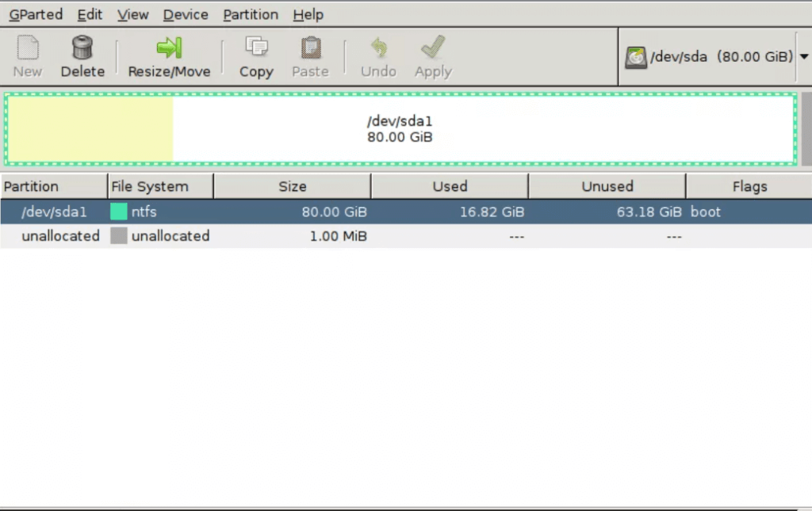
Task: Select the Resize/Move green arrow icon
Action: (x=170, y=48)
